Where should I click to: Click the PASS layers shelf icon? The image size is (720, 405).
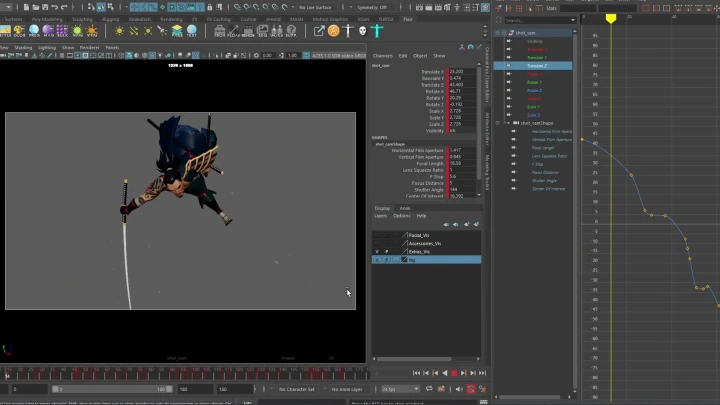click(x=177, y=31)
